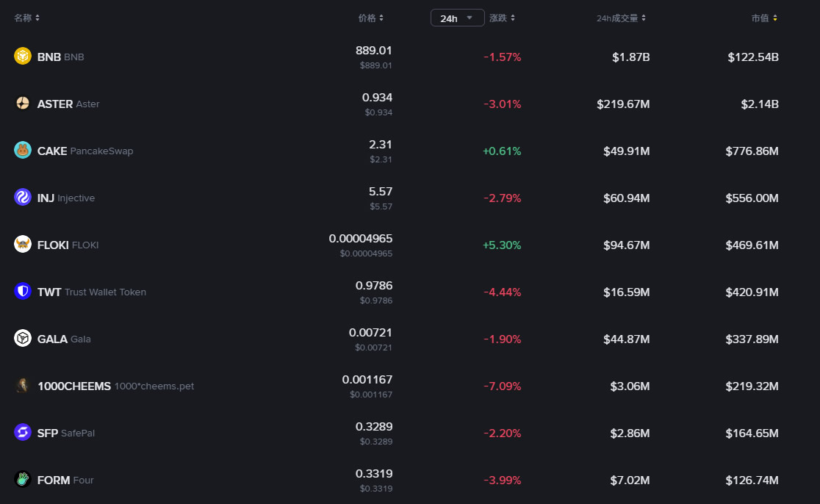Click the TWT Trust Wallet shield icon
The image size is (820, 504).
23,292
